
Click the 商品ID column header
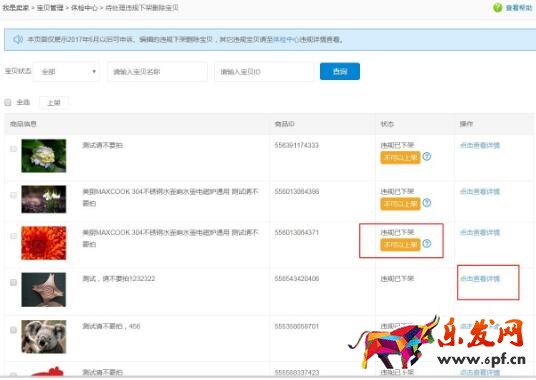click(x=284, y=124)
